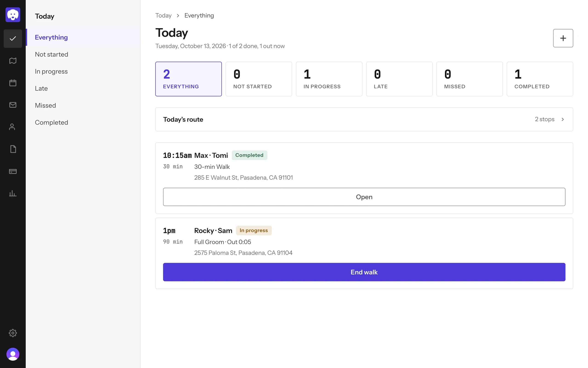The height and width of the screenshot is (368, 588).
Task: Click the 10:15am time label
Action: tap(177, 155)
